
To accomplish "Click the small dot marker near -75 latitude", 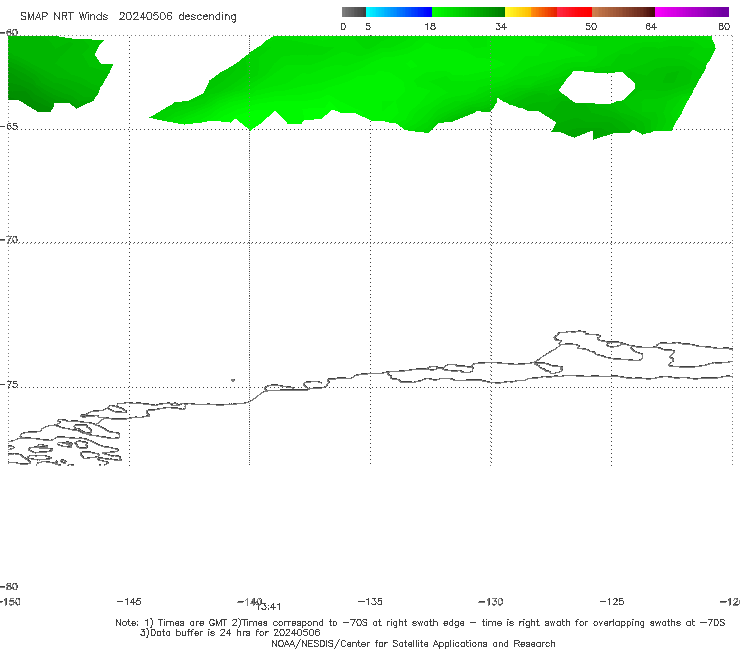I will click(x=233, y=380).
